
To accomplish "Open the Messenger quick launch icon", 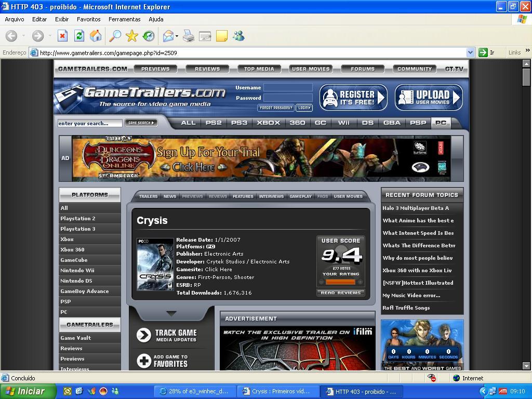I will [x=115, y=391].
